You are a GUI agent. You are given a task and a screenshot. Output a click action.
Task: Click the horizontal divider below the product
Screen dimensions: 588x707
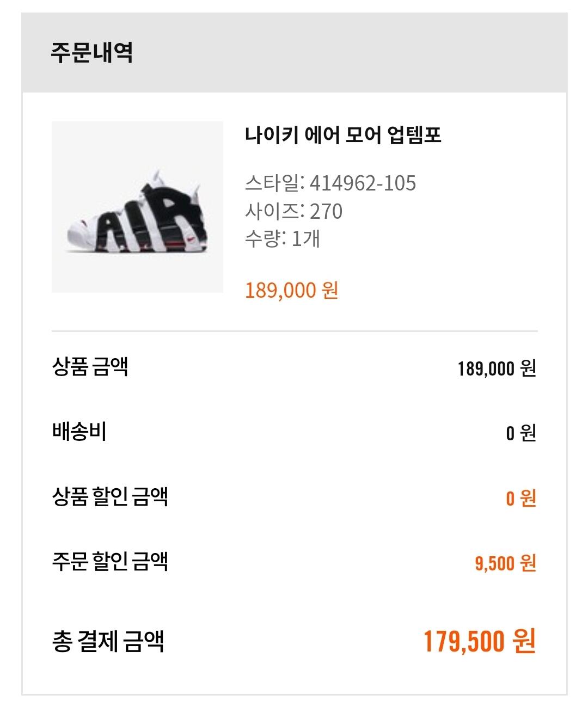coord(294,331)
